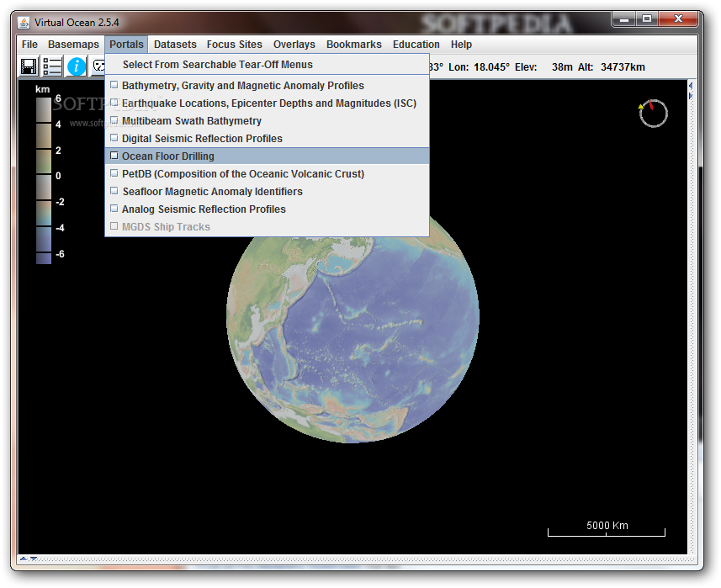Click the 5000 Km scale bar
721x588 pixels.
click(x=607, y=528)
